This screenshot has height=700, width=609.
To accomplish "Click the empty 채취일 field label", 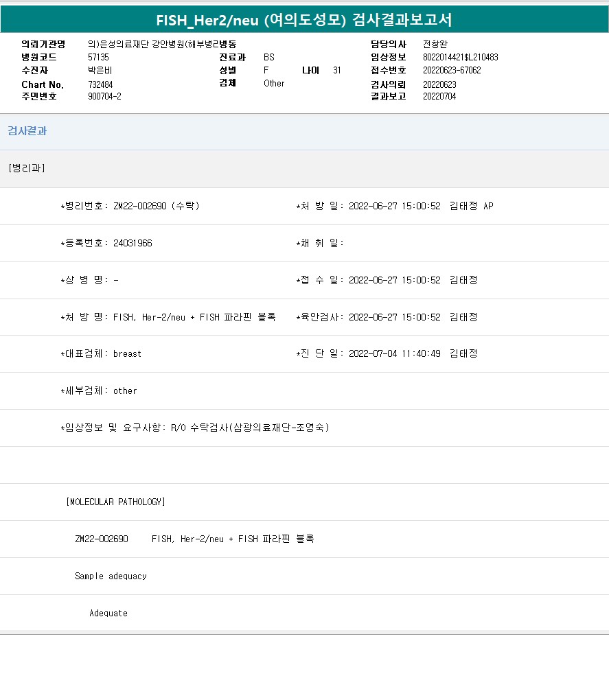I will (320, 244).
